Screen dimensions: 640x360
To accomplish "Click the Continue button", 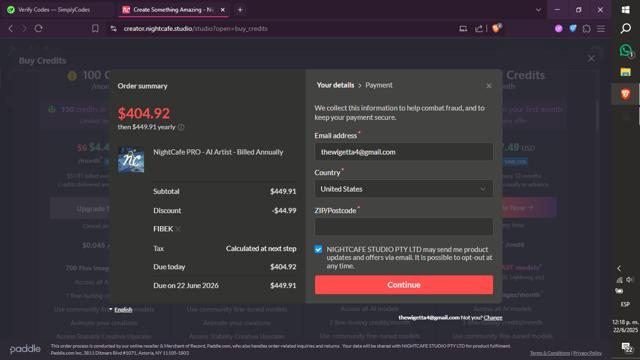I will 404,285.
